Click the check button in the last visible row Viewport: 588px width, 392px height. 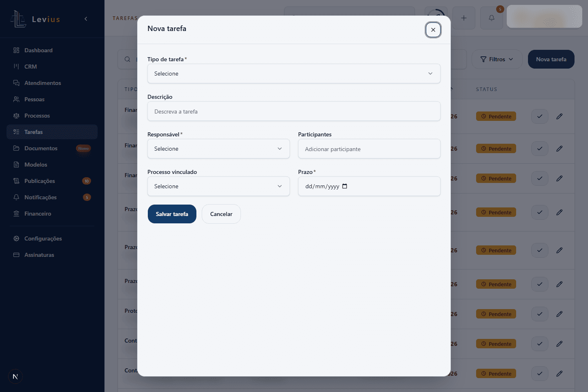point(540,374)
